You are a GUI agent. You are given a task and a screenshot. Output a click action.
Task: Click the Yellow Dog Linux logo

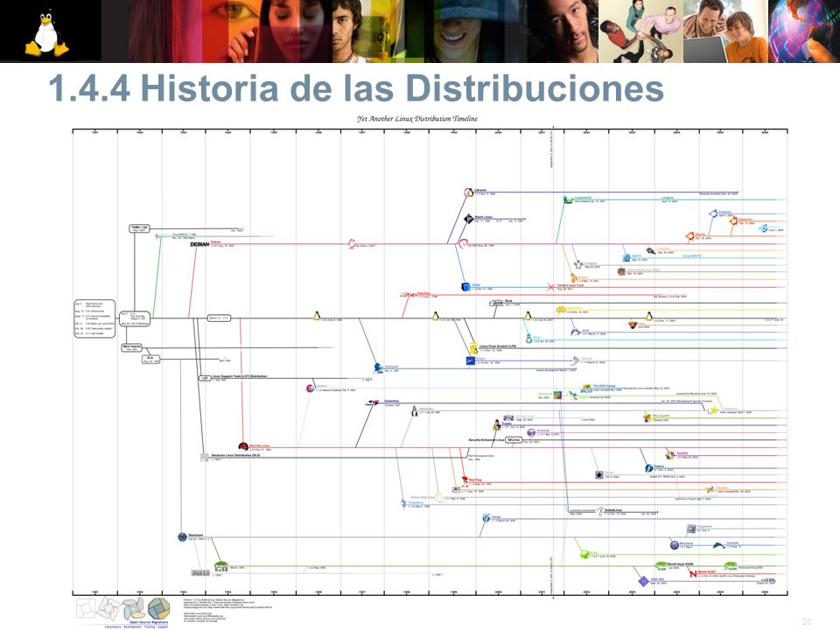click(438, 498)
